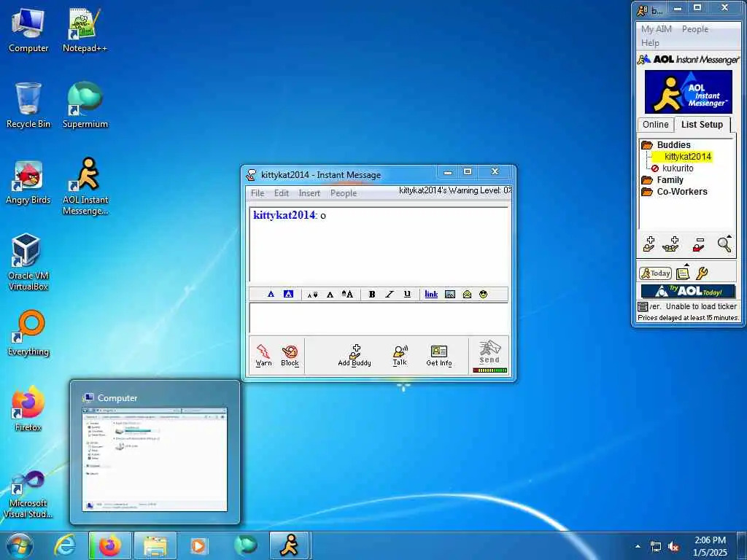This screenshot has width=747, height=560.
Task: Click the Get Info button
Action: [438, 355]
